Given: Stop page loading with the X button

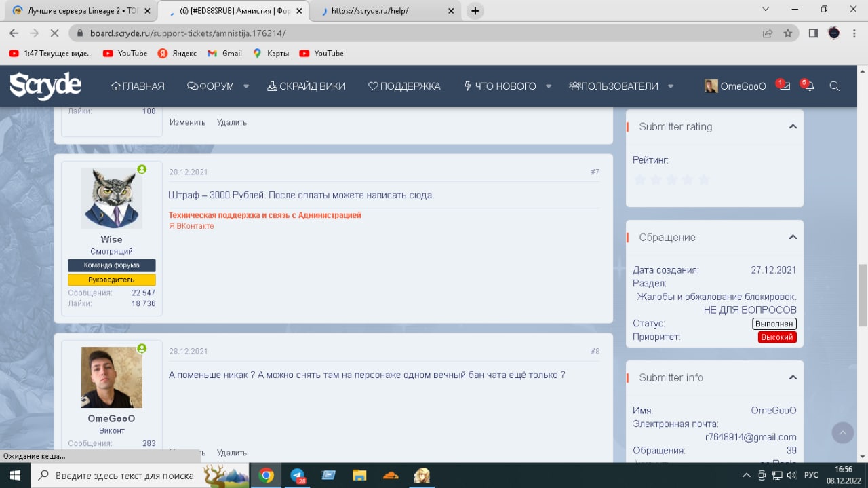Looking at the screenshot, I should coord(55,33).
